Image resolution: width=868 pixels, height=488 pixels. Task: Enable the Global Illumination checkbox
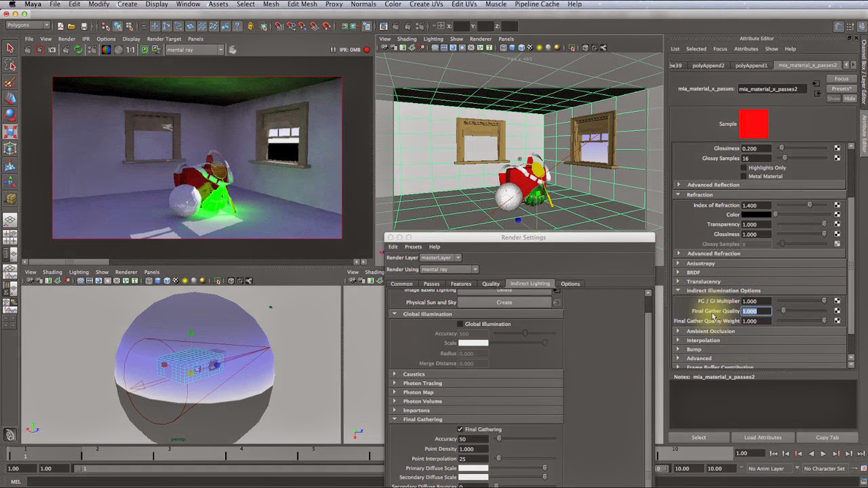[x=460, y=323]
